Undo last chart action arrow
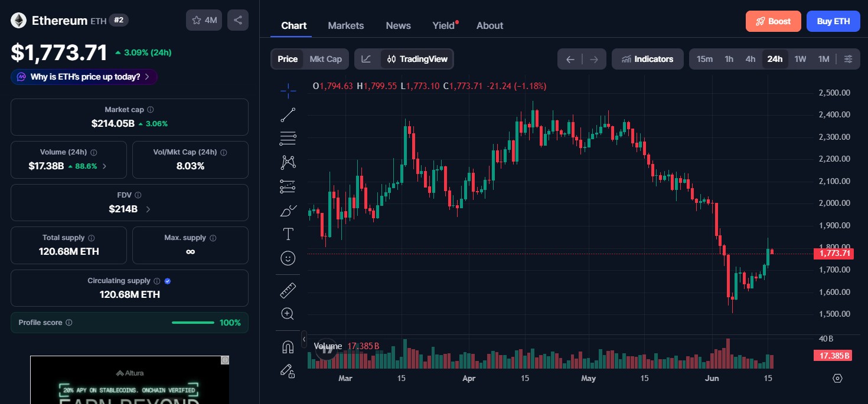Screen dimensions: 868x404 (x=570, y=59)
